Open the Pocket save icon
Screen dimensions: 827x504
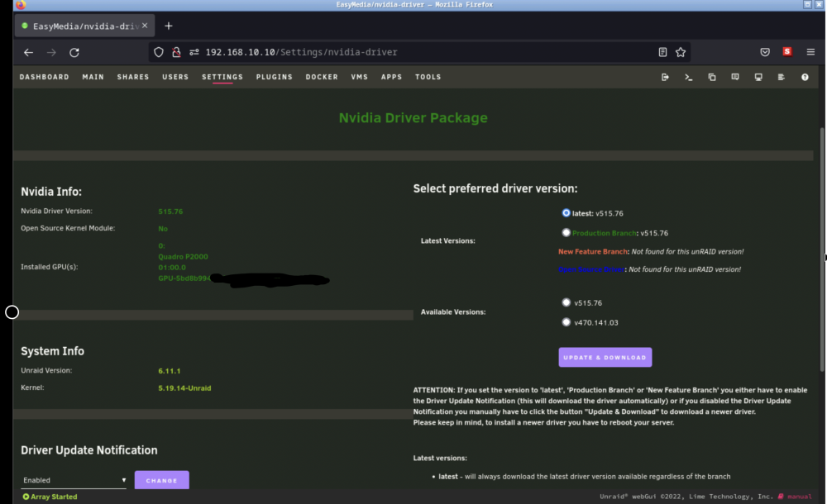click(765, 52)
